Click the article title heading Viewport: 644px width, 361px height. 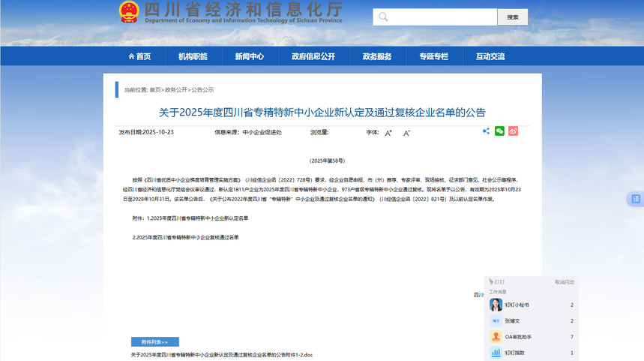tap(322, 113)
